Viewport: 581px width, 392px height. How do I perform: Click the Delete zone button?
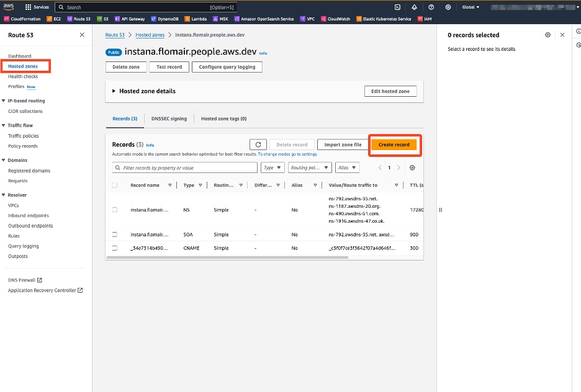coord(126,67)
